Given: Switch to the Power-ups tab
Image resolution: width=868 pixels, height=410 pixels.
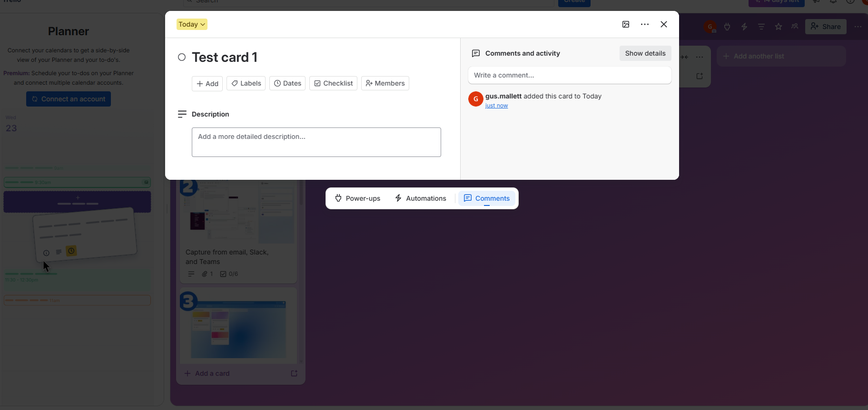Looking at the screenshot, I should tap(357, 198).
